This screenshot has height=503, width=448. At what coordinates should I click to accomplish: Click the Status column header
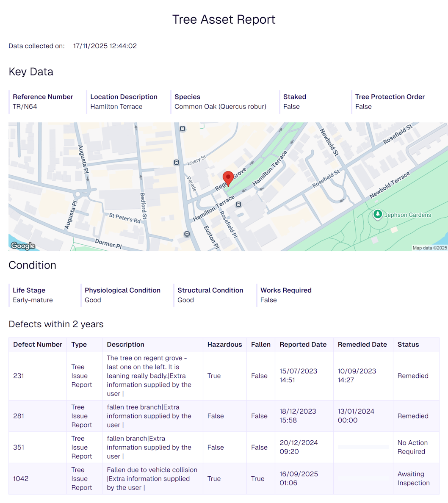(408, 344)
